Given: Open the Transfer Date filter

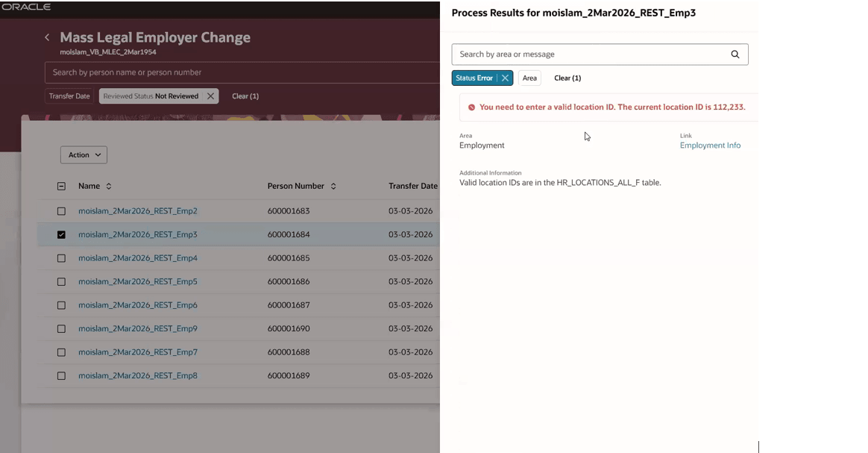Looking at the screenshot, I should tap(69, 96).
